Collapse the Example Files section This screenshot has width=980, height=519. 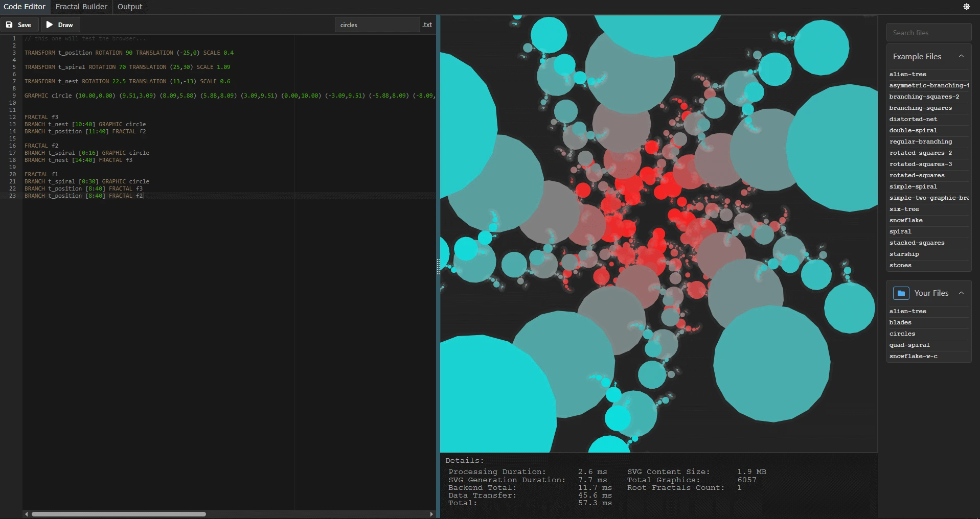(962, 56)
